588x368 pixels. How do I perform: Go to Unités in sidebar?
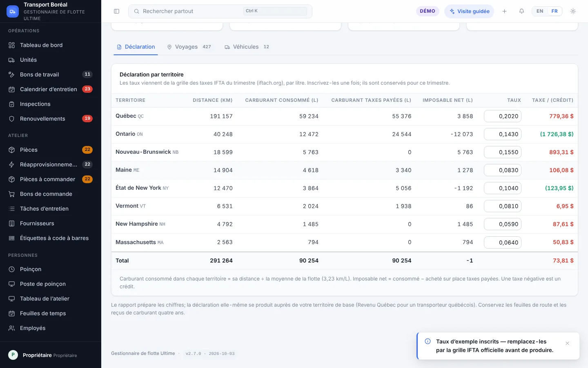coord(51,60)
